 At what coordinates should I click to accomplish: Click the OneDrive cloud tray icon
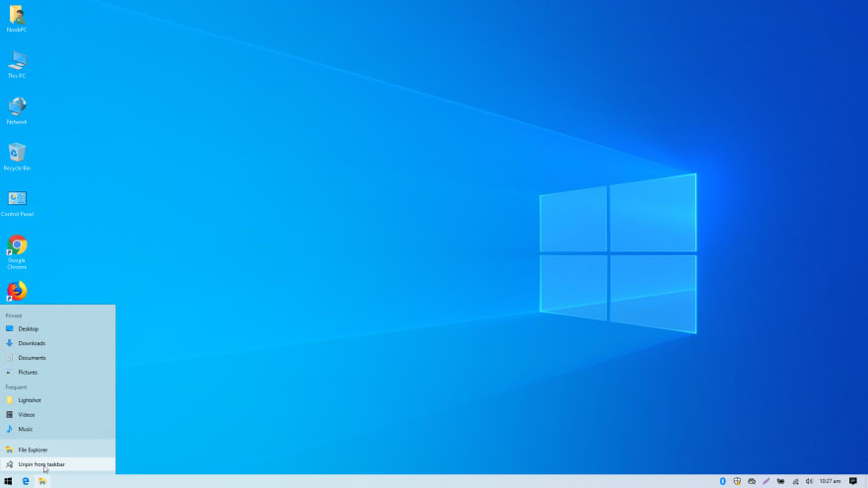tap(752, 481)
